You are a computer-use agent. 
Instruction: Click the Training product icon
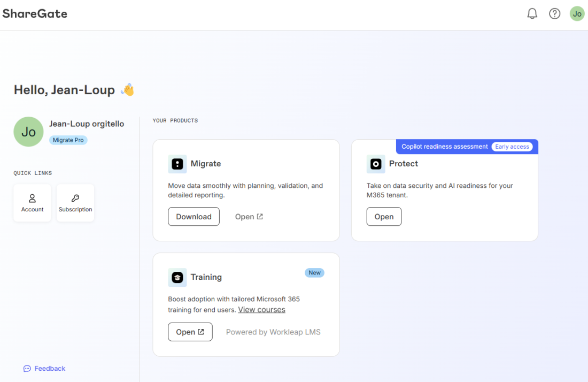pyautogui.click(x=177, y=277)
